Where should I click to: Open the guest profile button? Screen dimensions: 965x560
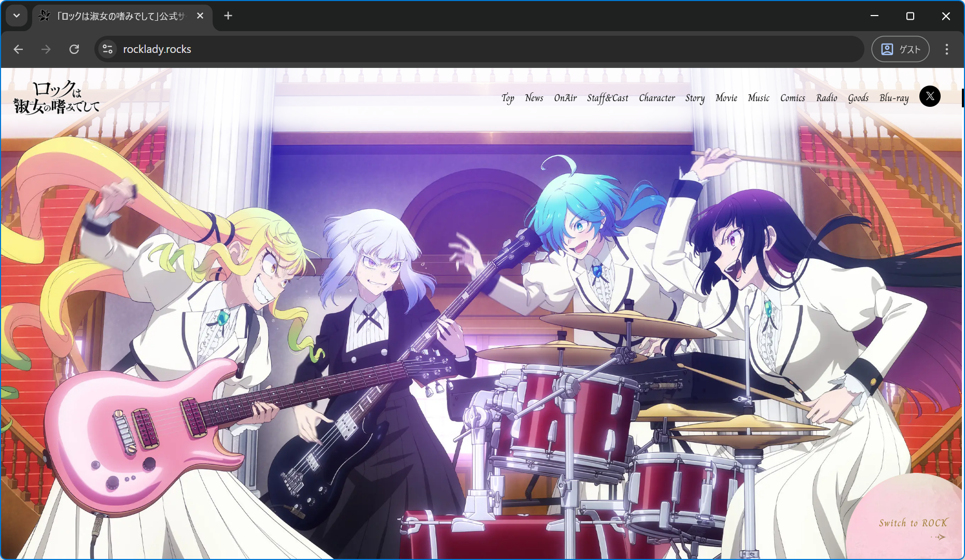(x=900, y=49)
